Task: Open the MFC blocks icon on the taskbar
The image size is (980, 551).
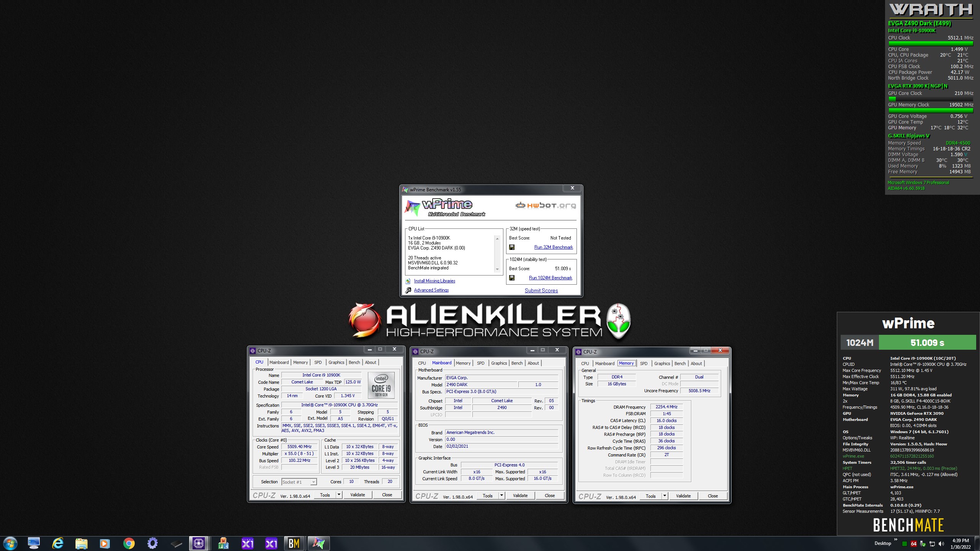Action: [224, 543]
